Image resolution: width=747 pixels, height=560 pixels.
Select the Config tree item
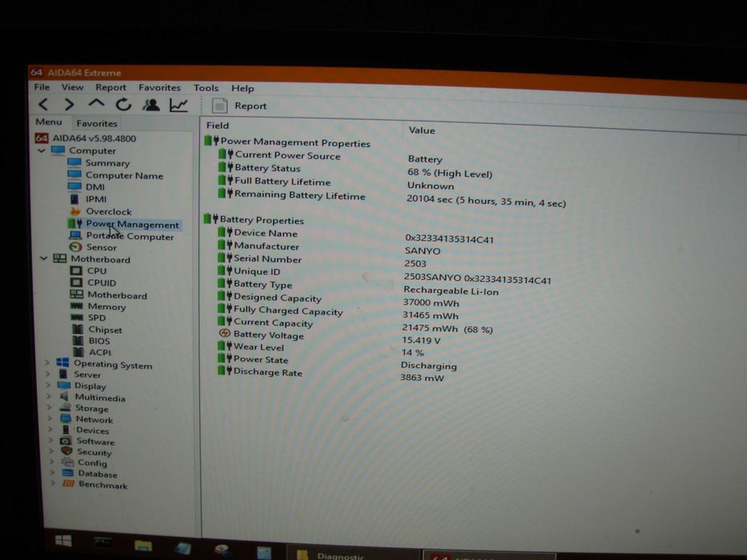(x=84, y=462)
